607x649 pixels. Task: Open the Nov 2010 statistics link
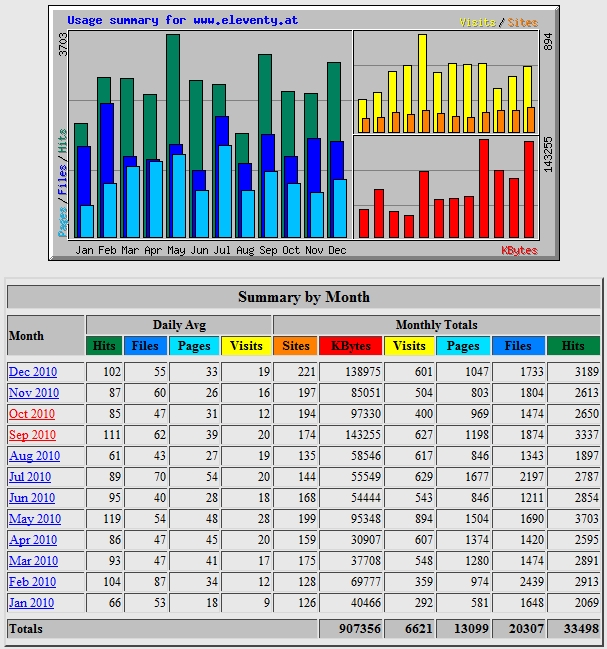click(x=34, y=393)
